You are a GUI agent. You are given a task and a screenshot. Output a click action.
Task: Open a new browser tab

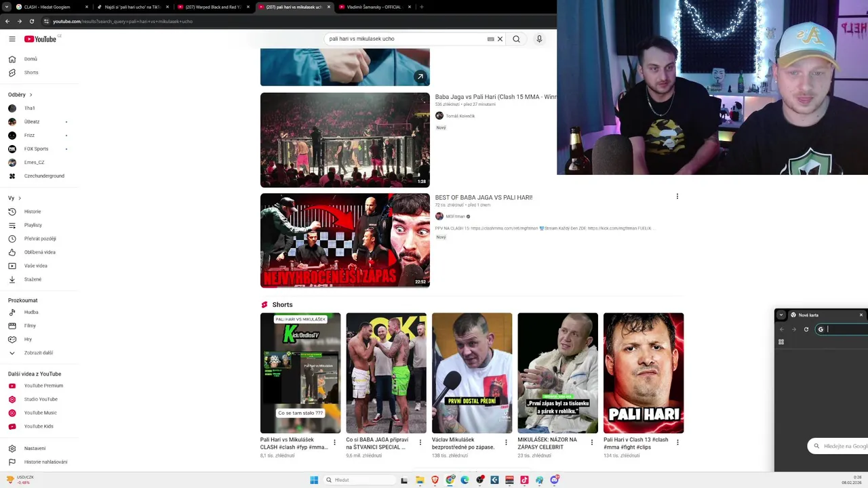coord(421,7)
